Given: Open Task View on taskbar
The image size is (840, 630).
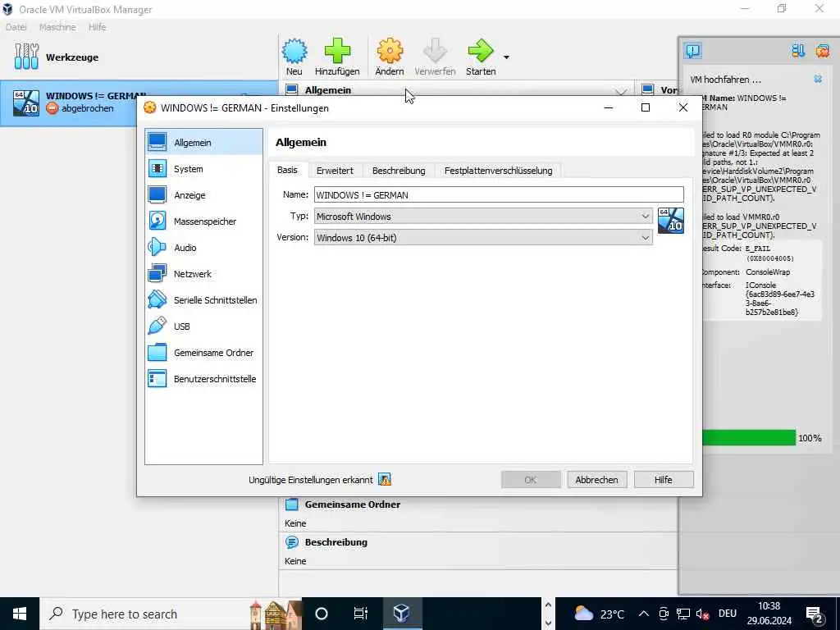Looking at the screenshot, I should click(361, 614).
